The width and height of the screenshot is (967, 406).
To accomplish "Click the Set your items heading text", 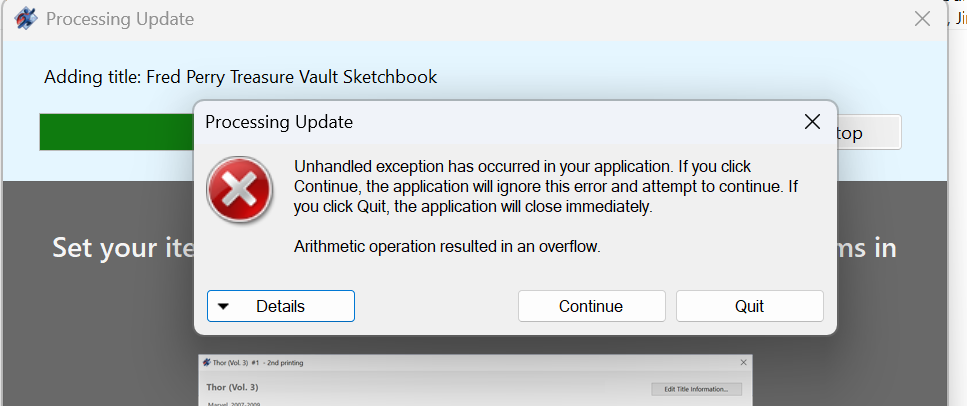I will click(123, 248).
